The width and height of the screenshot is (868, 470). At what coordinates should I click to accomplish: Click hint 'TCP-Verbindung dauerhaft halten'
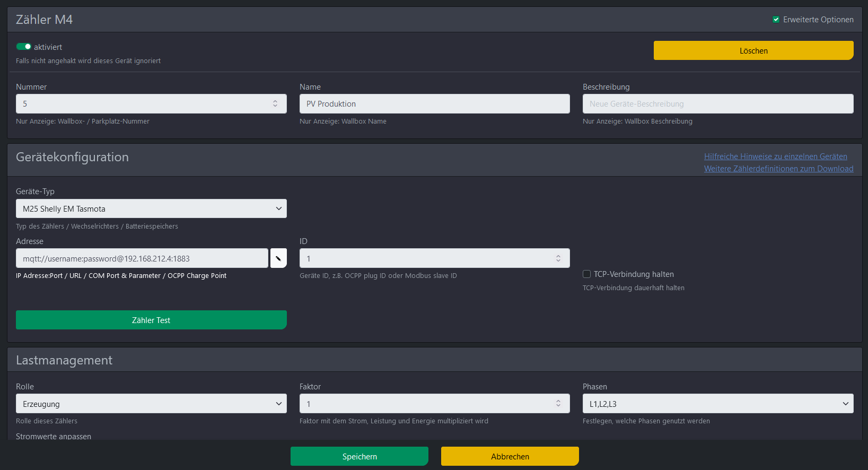point(634,288)
